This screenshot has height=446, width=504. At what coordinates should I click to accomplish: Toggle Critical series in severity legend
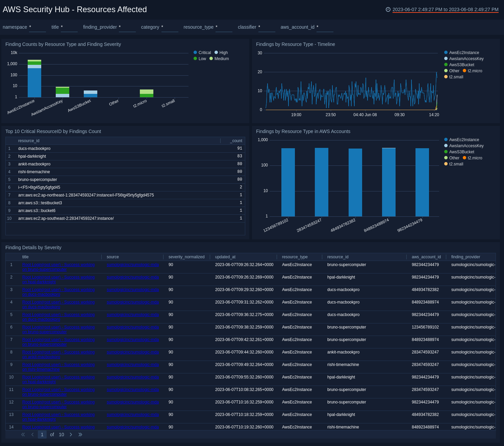click(202, 53)
